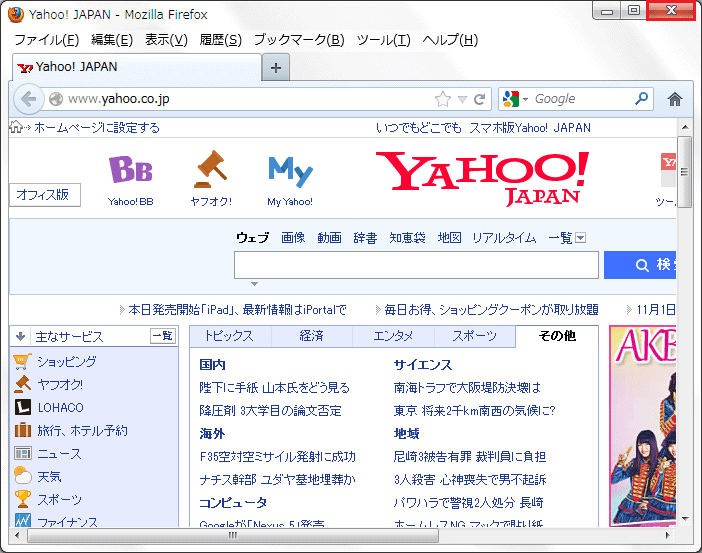Click the 画像 search category link
The image size is (702, 553).
pyautogui.click(x=293, y=238)
